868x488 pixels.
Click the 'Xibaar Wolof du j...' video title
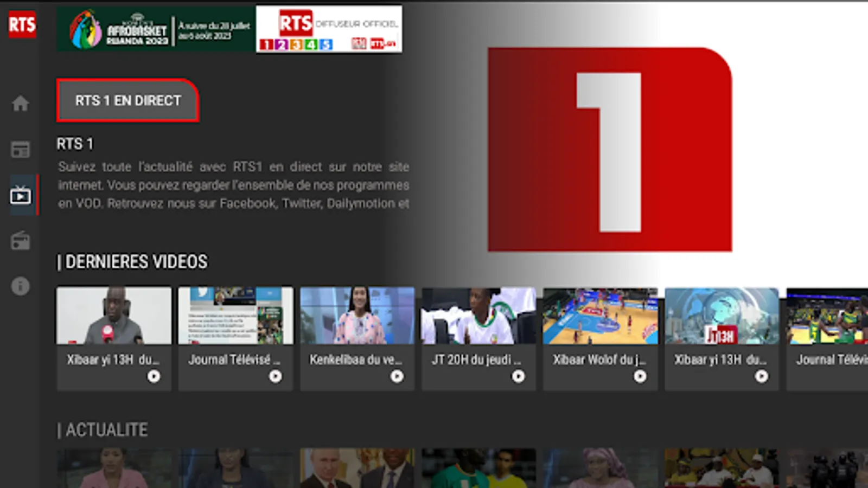pyautogui.click(x=599, y=359)
